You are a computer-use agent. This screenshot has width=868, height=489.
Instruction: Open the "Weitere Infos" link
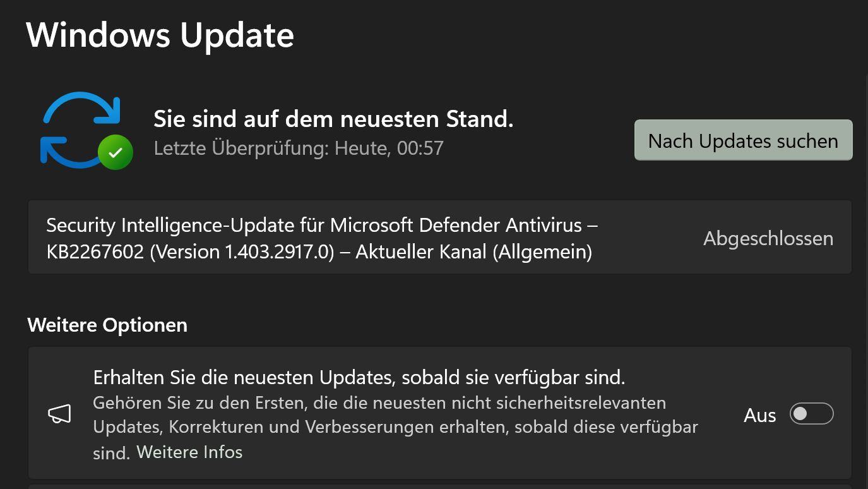(x=189, y=452)
